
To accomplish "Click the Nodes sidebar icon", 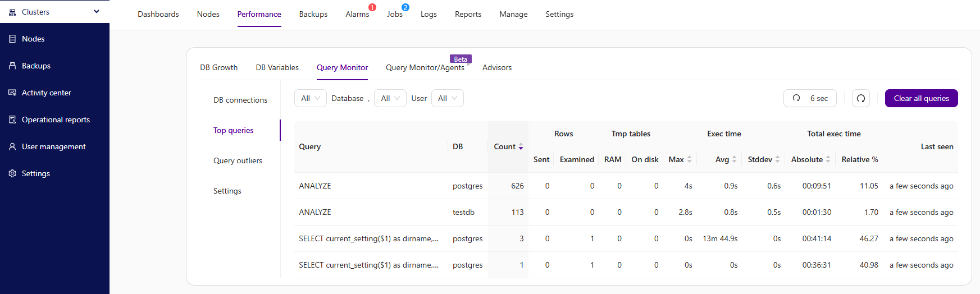I will coord(12,39).
